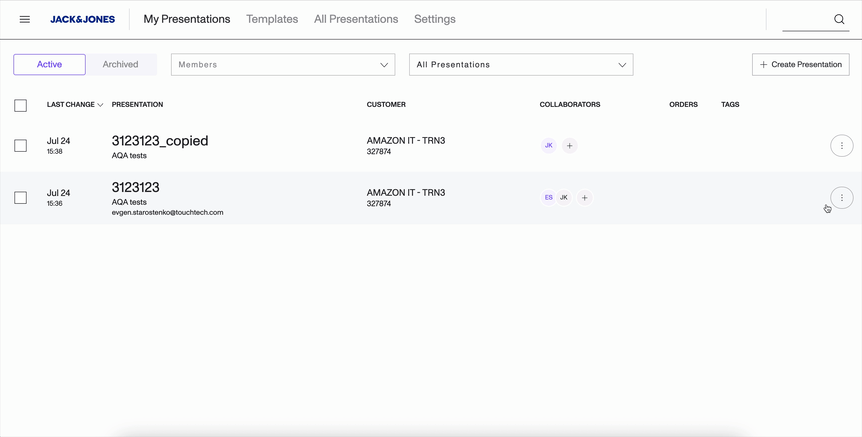
Task: Toggle the select-all presentations checkbox
Action: click(x=20, y=105)
